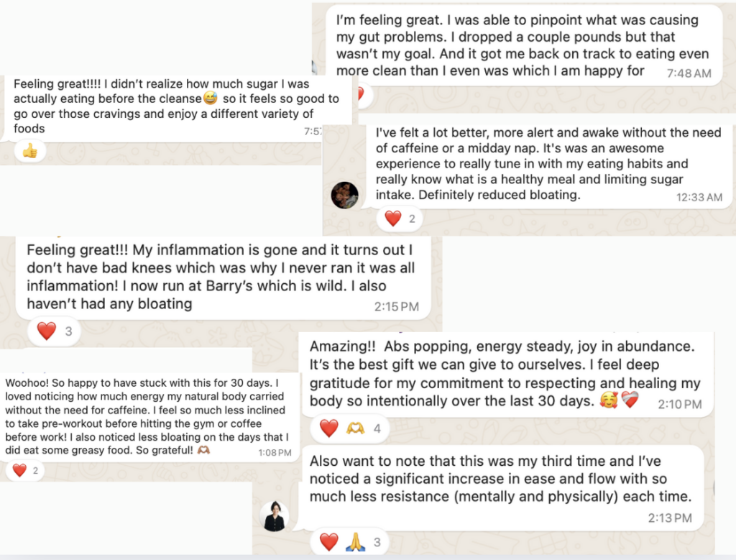Click the red heart under the Abs popping message
Screen dimensions: 736x560
(328, 429)
